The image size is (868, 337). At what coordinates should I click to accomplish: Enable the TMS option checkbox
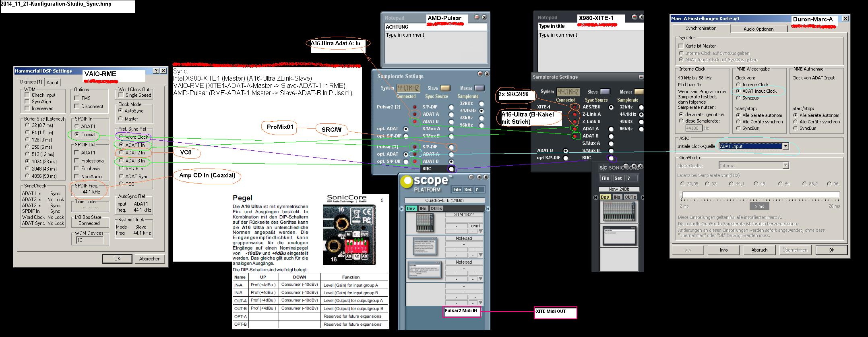pyautogui.click(x=77, y=98)
